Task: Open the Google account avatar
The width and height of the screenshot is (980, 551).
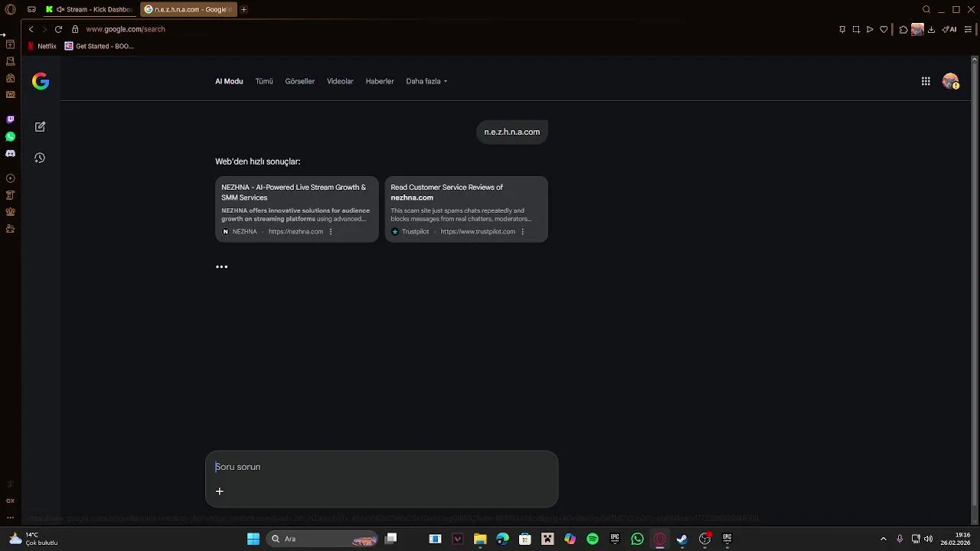Action: click(x=951, y=81)
